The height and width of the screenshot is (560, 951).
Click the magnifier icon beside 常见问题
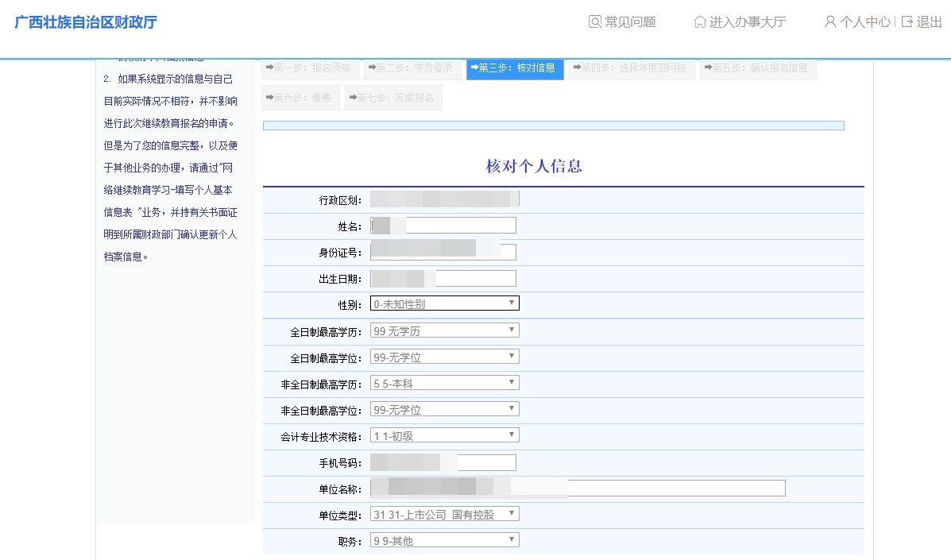coord(593,21)
